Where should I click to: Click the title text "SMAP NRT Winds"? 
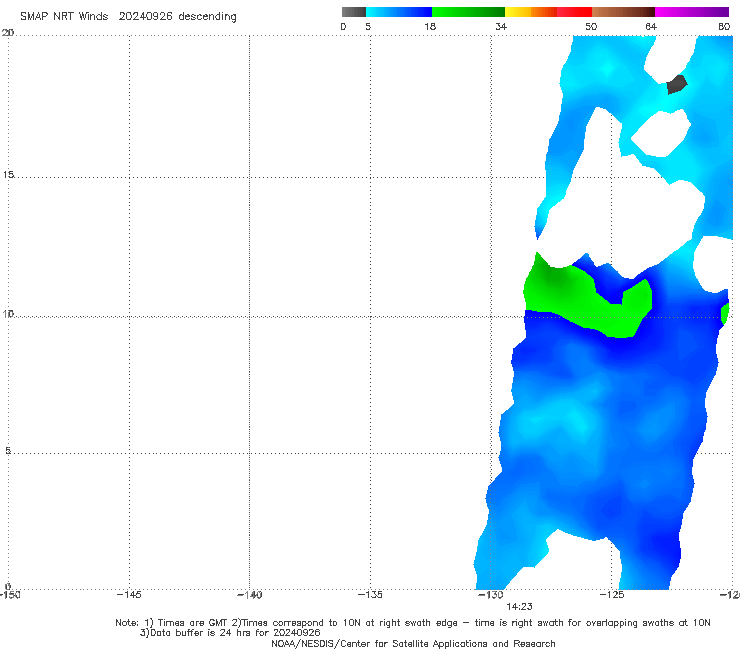coord(64,16)
